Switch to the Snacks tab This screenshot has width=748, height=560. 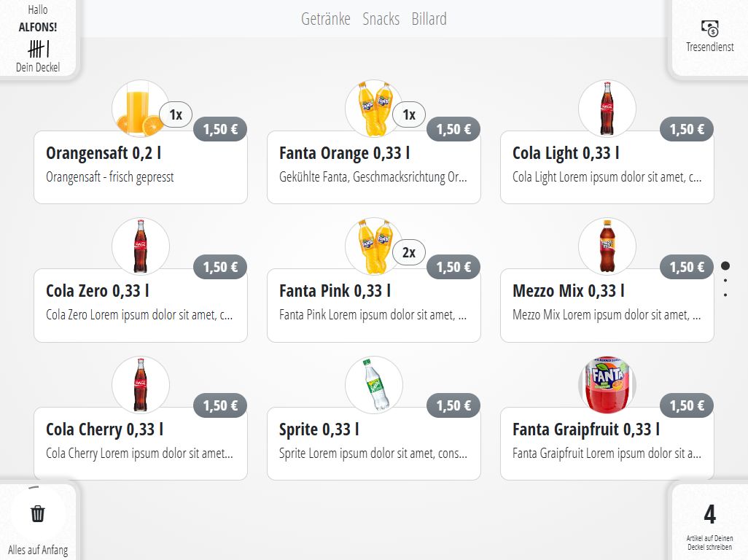pyautogui.click(x=381, y=19)
